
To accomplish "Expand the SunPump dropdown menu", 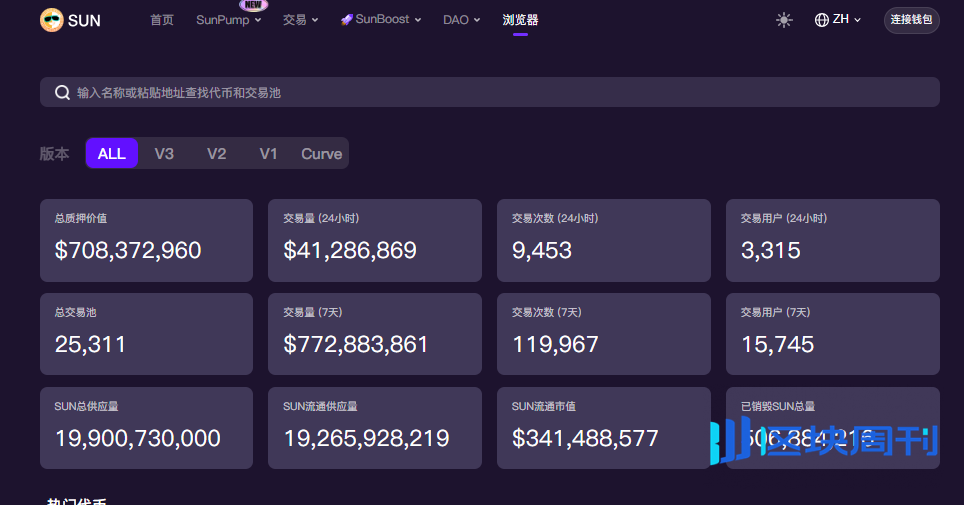I will (x=229, y=20).
